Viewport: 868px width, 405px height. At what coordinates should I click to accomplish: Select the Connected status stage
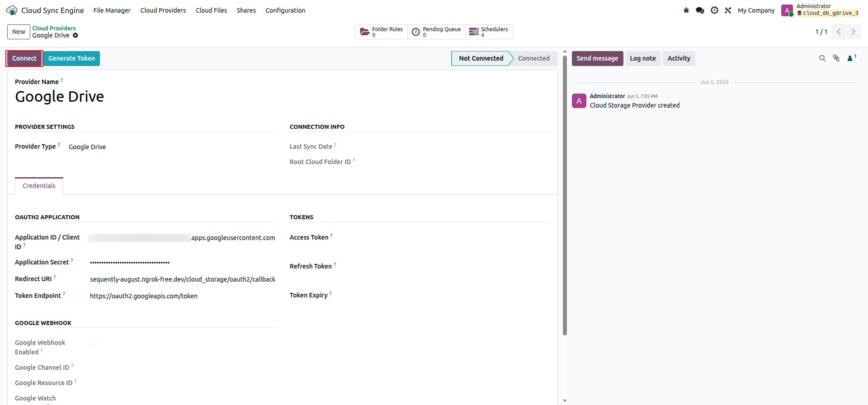(534, 58)
